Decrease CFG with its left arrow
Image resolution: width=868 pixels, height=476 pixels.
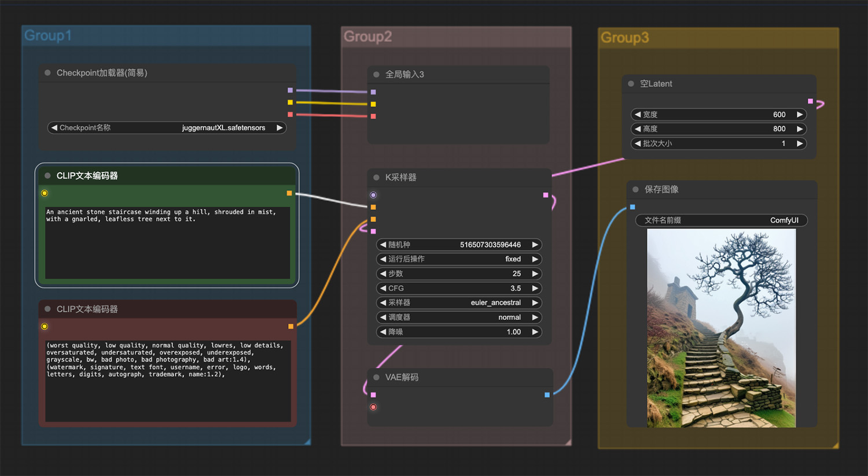(x=383, y=288)
